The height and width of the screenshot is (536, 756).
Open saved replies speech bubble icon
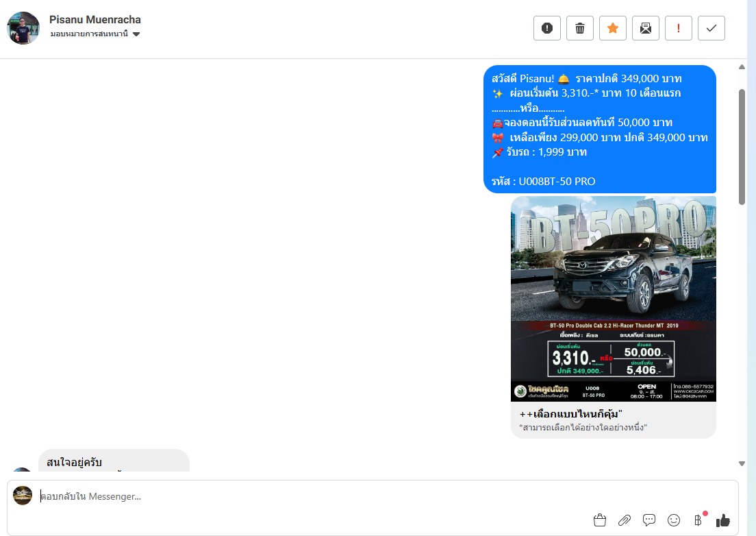649,520
